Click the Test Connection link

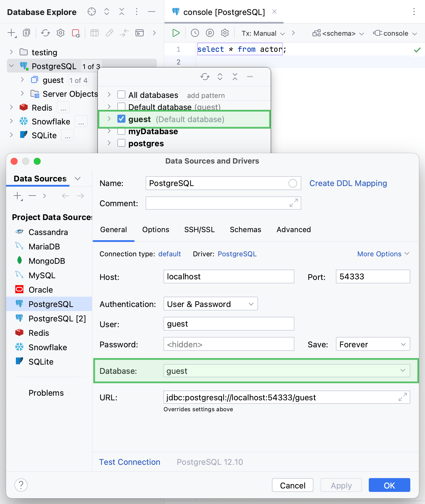pyautogui.click(x=130, y=462)
